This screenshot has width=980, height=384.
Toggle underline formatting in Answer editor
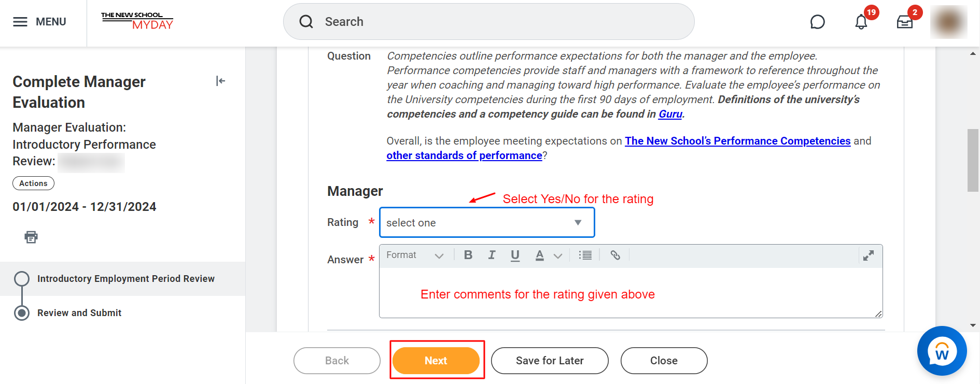pos(515,255)
